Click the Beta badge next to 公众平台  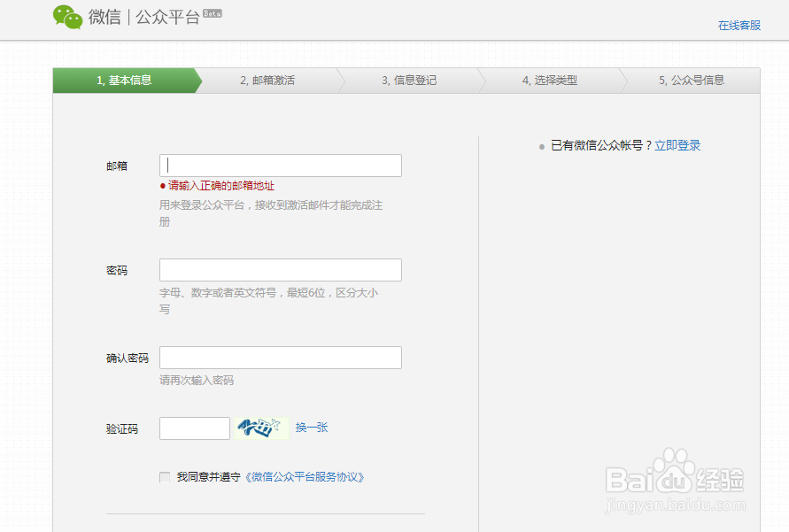coord(212,13)
